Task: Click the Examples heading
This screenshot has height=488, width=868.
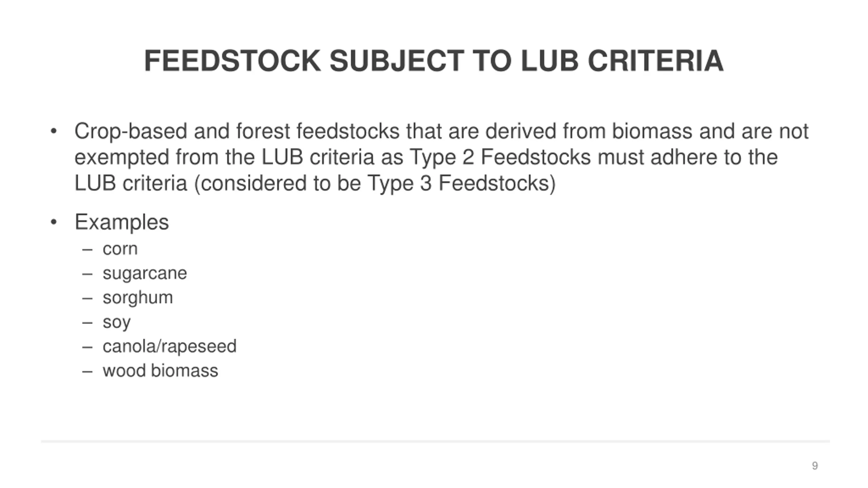Action: (121, 223)
